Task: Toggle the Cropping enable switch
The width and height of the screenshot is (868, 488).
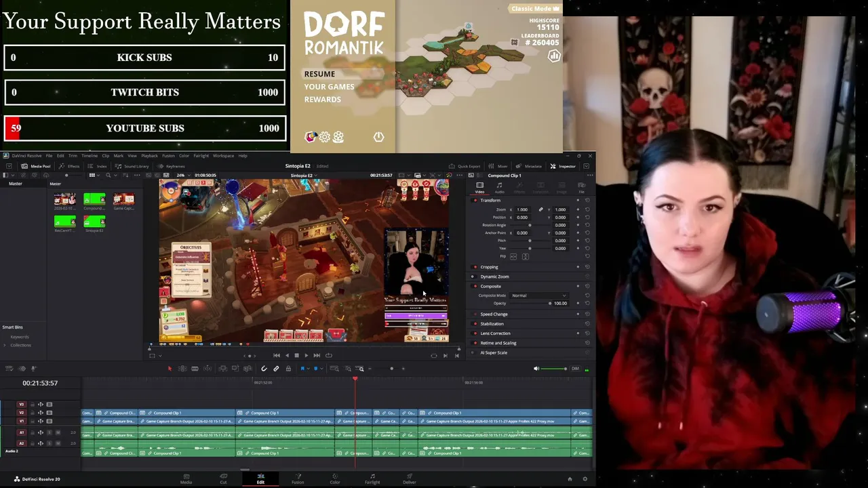Action: click(x=475, y=267)
